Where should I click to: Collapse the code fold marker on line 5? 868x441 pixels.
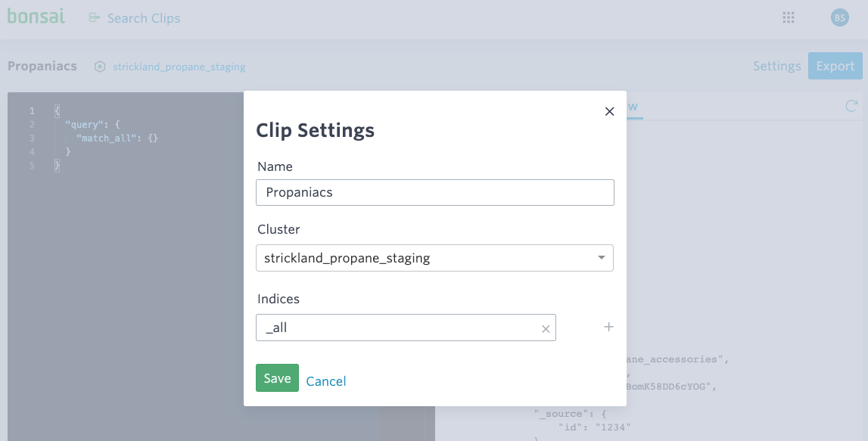point(58,165)
